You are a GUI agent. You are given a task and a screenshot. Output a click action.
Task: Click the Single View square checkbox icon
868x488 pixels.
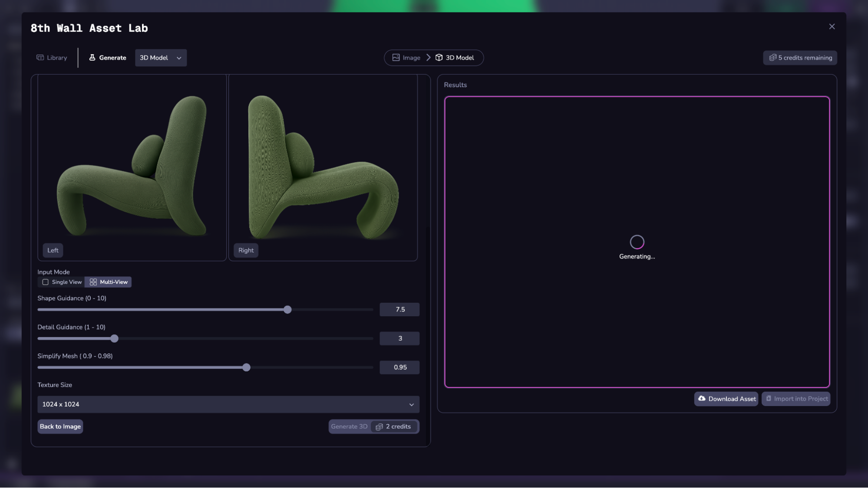point(45,282)
